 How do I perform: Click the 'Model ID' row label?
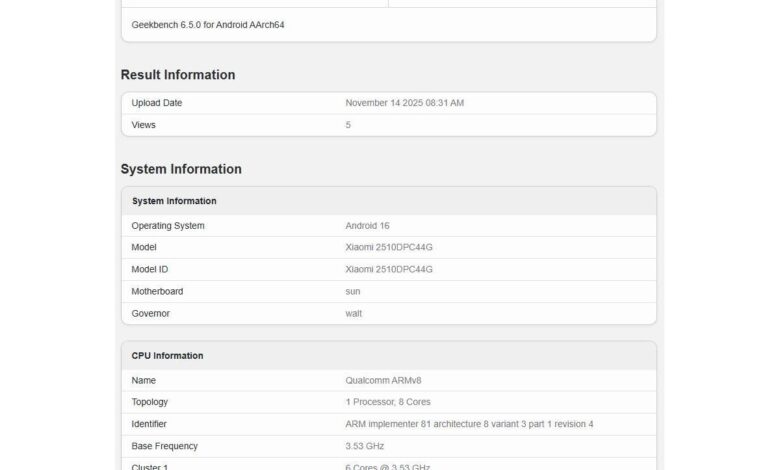coord(150,269)
